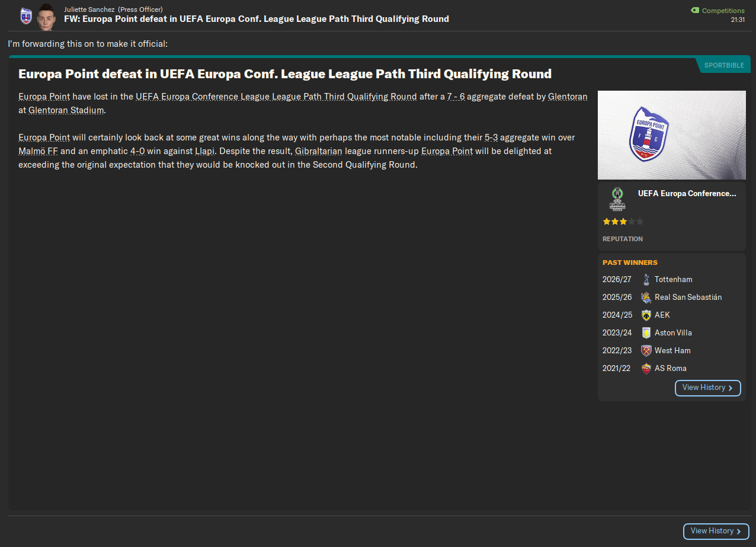The width and height of the screenshot is (756, 547).
Task: Select Aston Villa in past winners
Action: click(x=673, y=332)
